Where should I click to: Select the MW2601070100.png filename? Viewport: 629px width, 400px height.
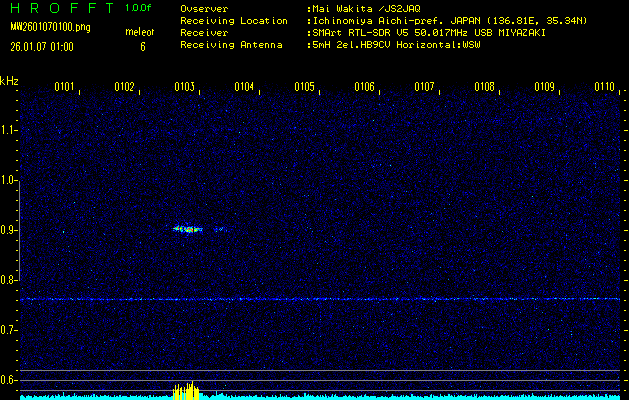[x=50, y=27]
